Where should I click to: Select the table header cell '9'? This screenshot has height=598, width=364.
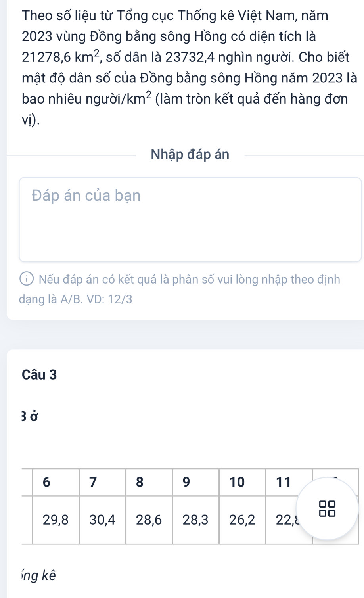(x=186, y=482)
